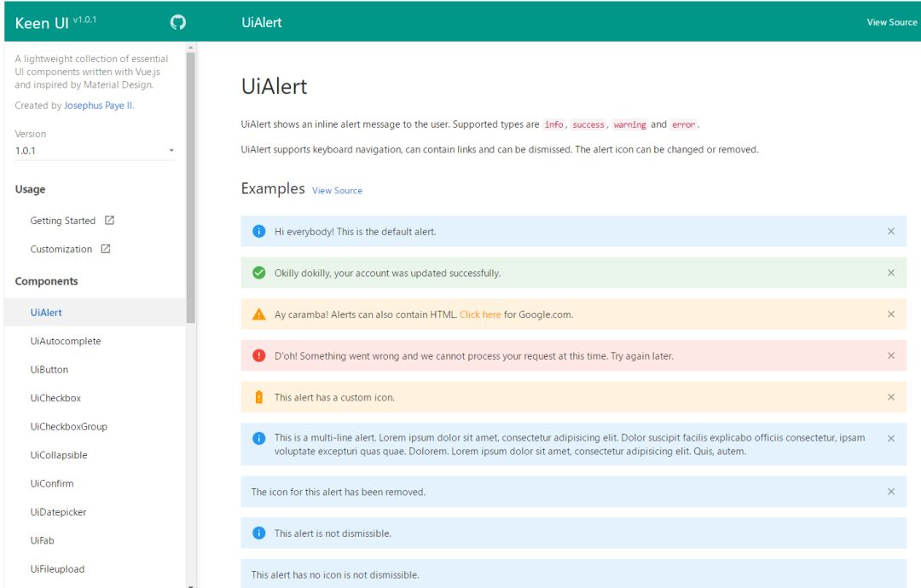
Task: Dismiss the account updated success alert
Action: (x=891, y=273)
